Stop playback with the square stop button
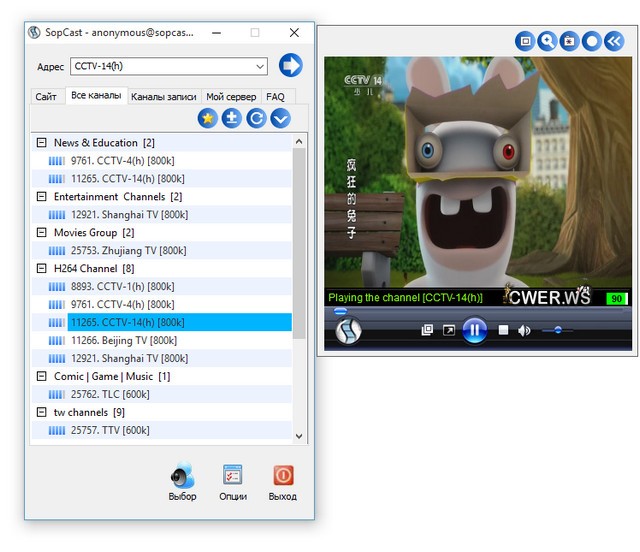 point(504,330)
